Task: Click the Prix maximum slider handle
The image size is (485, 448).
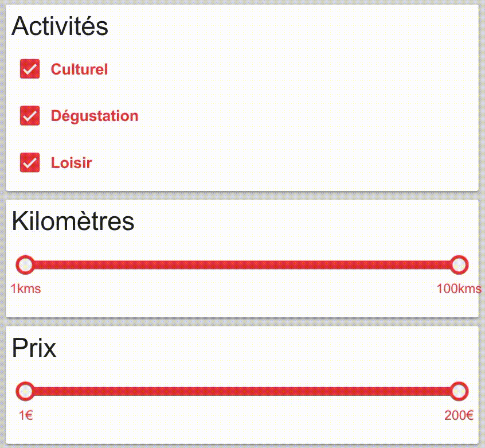Action: [x=459, y=392]
